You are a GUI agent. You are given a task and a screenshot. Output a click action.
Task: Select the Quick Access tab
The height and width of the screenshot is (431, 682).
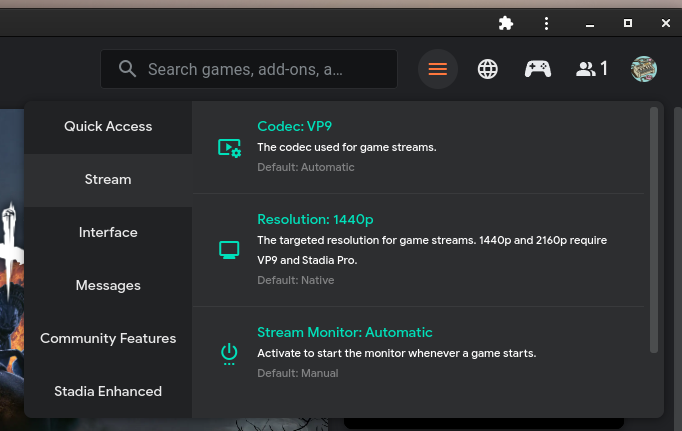click(x=108, y=127)
